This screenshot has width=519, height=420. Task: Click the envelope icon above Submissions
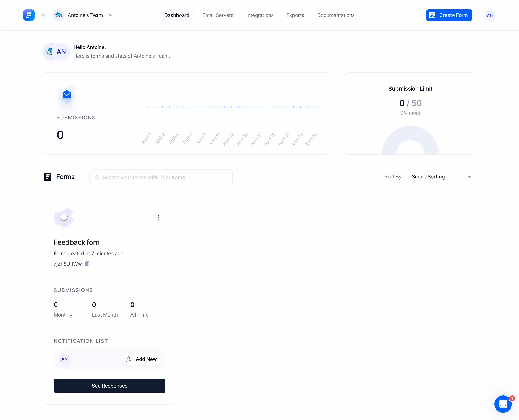(x=66, y=94)
